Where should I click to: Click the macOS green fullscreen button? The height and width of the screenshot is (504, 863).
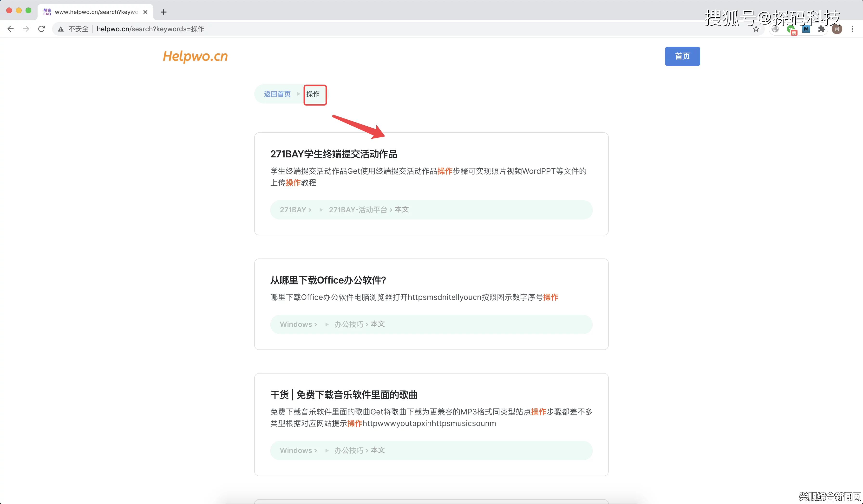coord(28,11)
